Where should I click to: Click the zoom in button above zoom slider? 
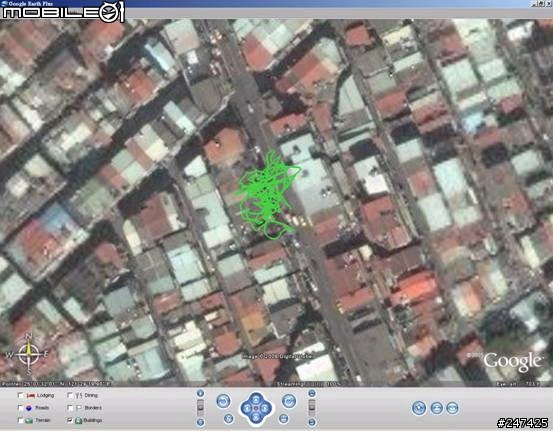click(x=200, y=393)
